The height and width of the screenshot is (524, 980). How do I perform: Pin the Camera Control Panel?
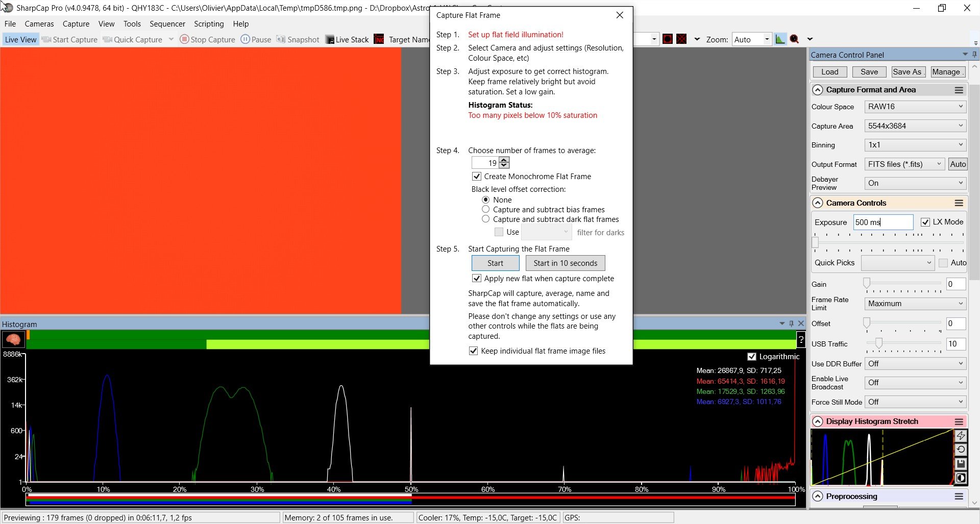[x=974, y=55]
